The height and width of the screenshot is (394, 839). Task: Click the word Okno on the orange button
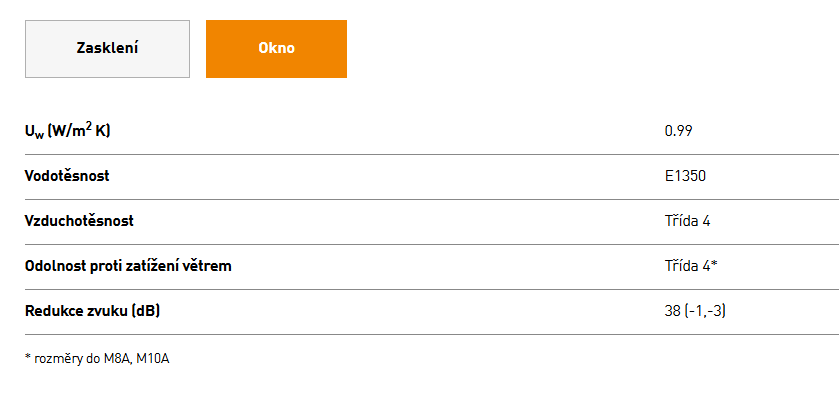(x=277, y=48)
